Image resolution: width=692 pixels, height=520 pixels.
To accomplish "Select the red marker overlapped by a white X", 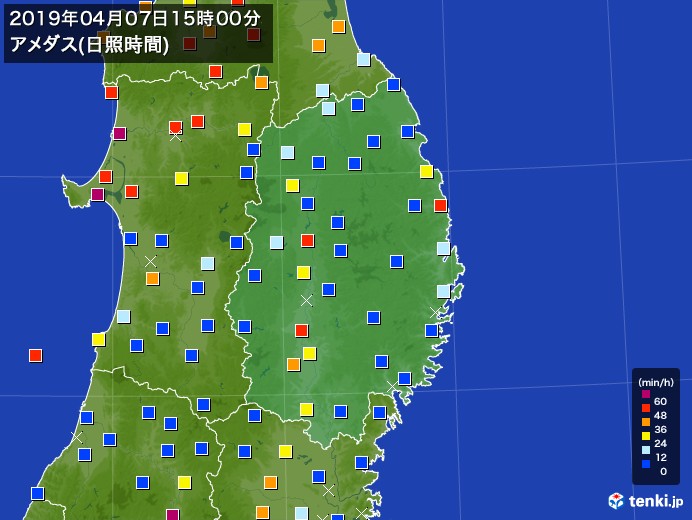I will click(175, 127).
